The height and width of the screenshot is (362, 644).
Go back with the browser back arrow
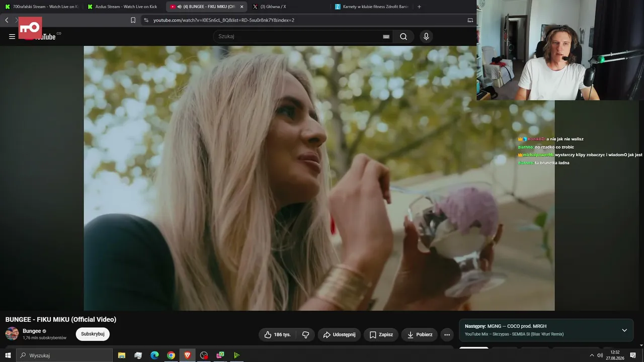coord(7,20)
